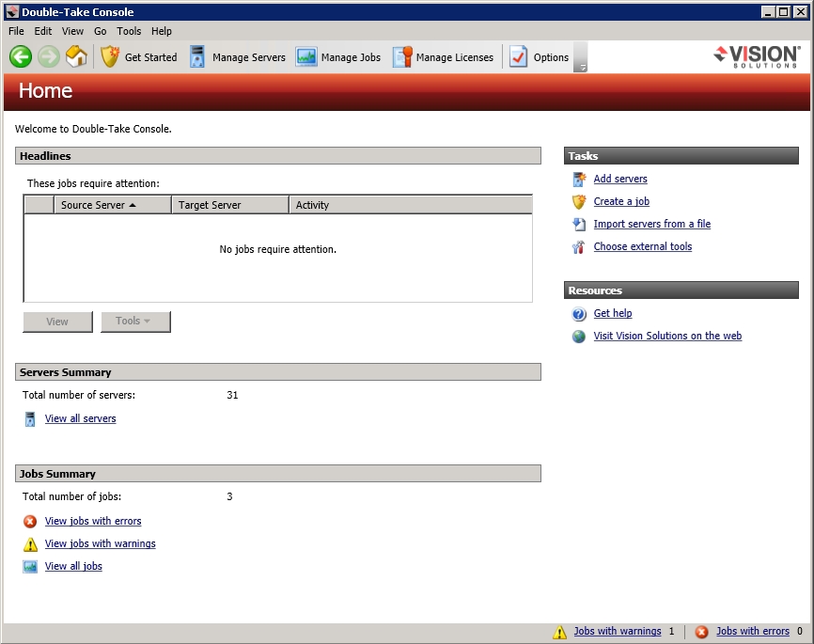Click Jobs with warnings status bar link
This screenshot has height=644, width=814.
pyautogui.click(x=618, y=631)
